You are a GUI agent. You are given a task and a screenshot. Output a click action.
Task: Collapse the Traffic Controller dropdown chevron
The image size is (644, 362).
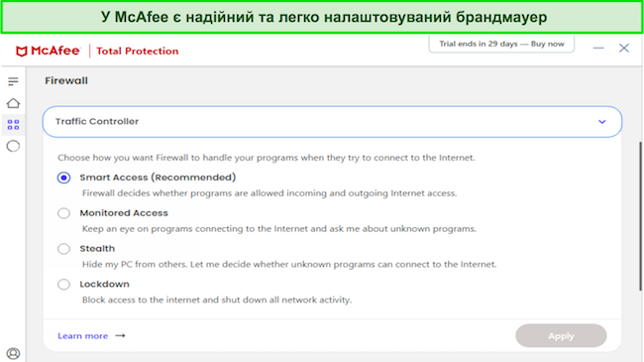pos(602,122)
